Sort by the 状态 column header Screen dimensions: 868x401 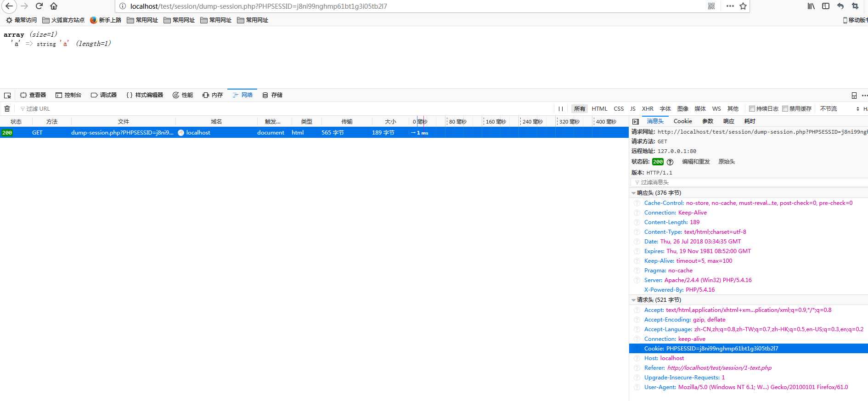pos(16,121)
